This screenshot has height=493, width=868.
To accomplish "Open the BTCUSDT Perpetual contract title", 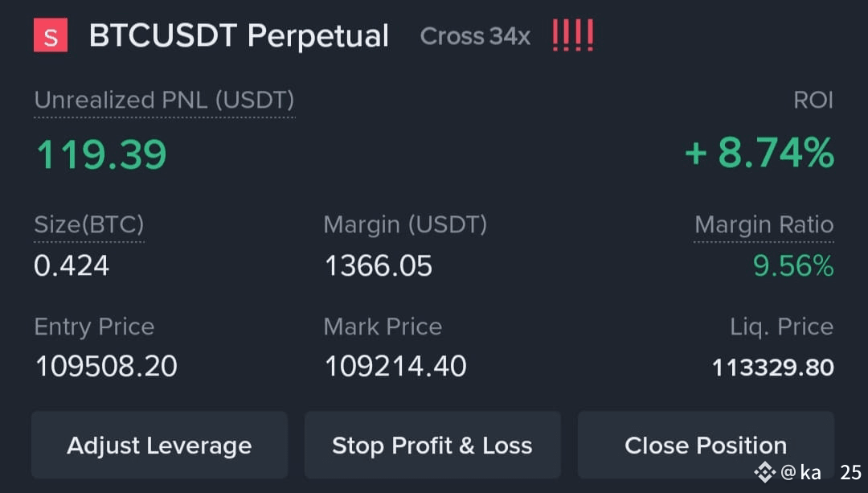I will point(239,36).
